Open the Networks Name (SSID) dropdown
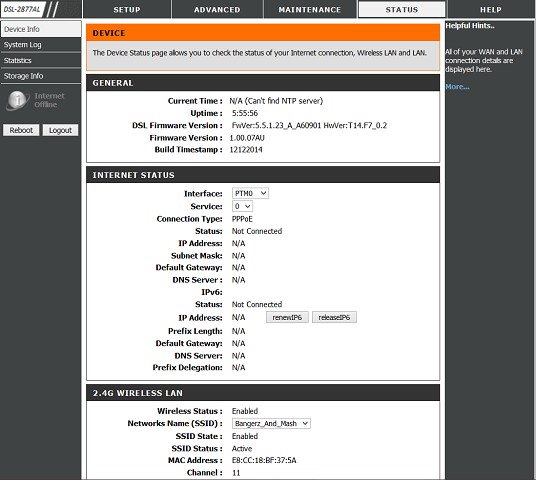Viewport: 536px width, 480px height. coord(271,423)
